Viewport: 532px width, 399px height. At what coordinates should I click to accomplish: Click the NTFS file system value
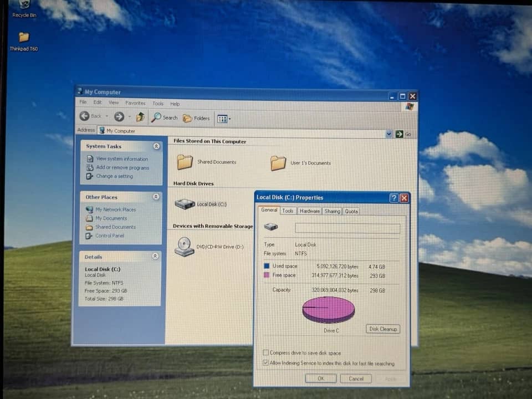pos(300,253)
